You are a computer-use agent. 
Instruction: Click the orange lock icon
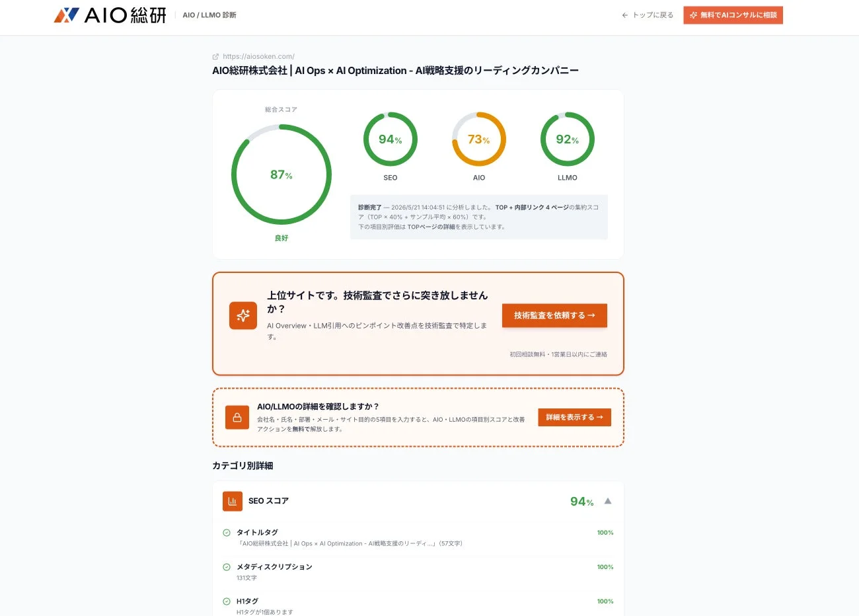pyautogui.click(x=237, y=418)
